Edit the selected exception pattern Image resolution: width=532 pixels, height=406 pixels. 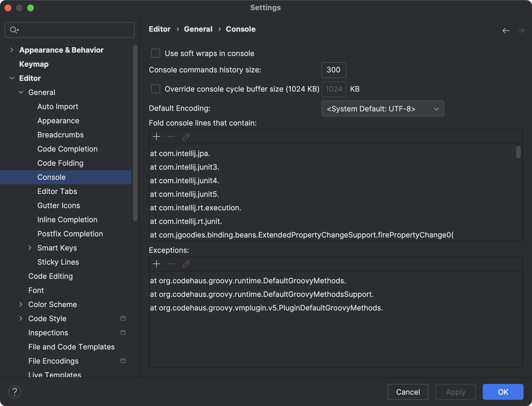pyautogui.click(x=186, y=264)
